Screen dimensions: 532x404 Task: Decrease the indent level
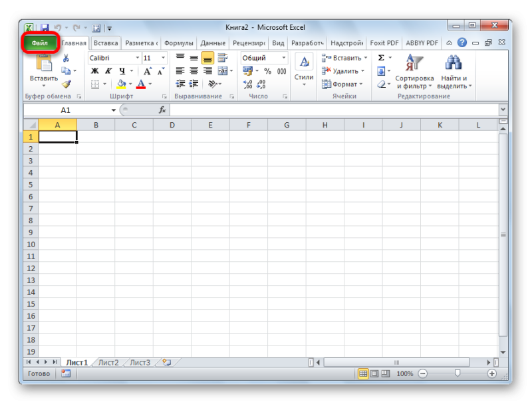[180, 84]
